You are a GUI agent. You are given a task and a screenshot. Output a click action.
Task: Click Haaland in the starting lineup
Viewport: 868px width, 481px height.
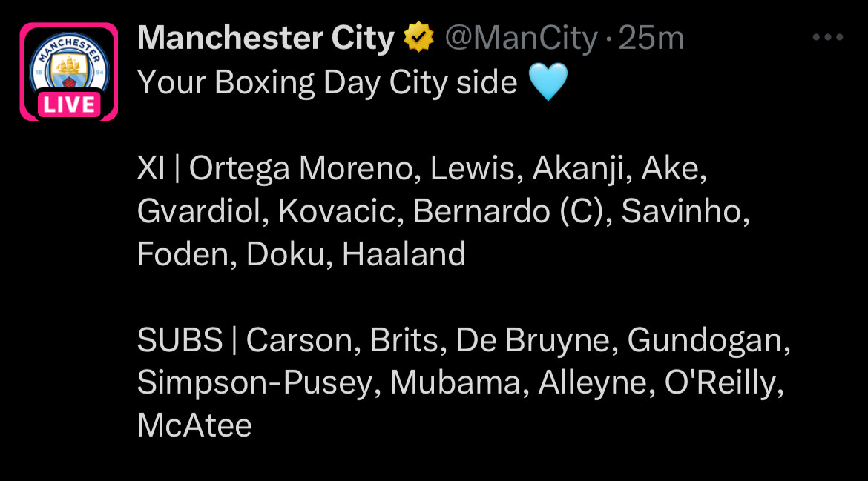tap(404, 254)
